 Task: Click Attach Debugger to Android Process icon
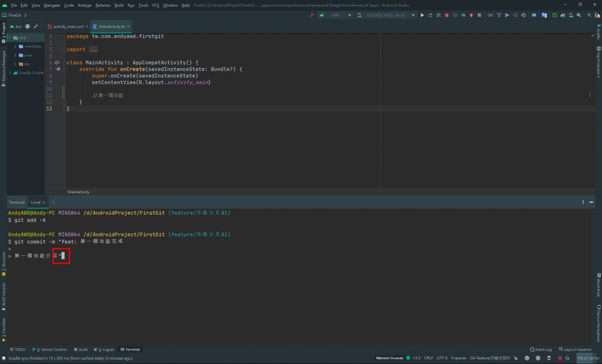[x=471, y=15]
